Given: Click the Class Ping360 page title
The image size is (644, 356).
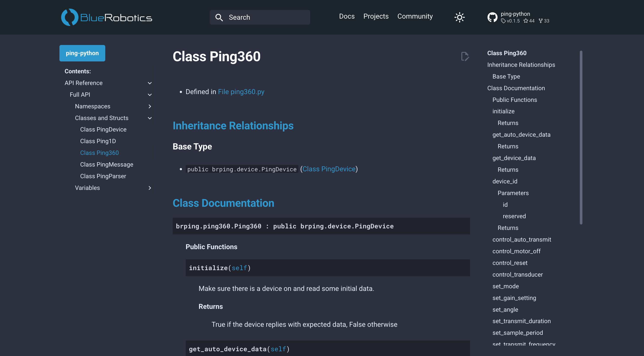Looking at the screenshot, I should (x=217, y=56).
